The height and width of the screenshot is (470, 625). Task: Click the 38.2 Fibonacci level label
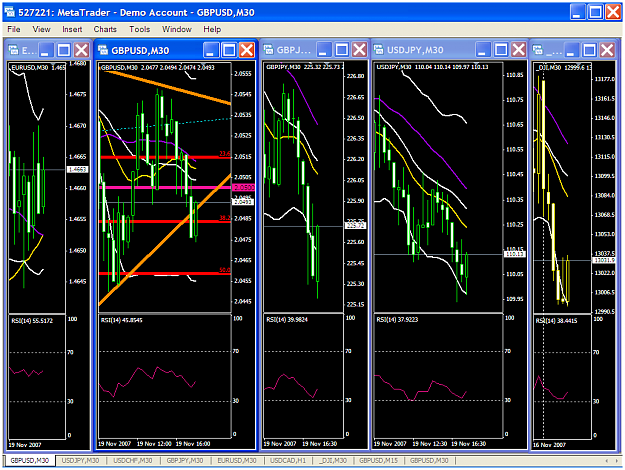pyautogui.click(x=225, y=218)
